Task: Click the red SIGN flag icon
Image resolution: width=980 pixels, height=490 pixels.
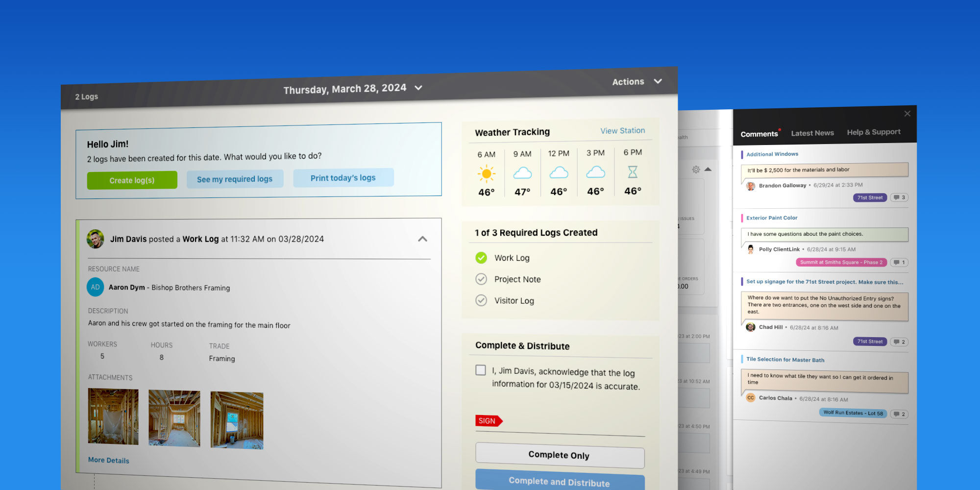Action: 488,420
